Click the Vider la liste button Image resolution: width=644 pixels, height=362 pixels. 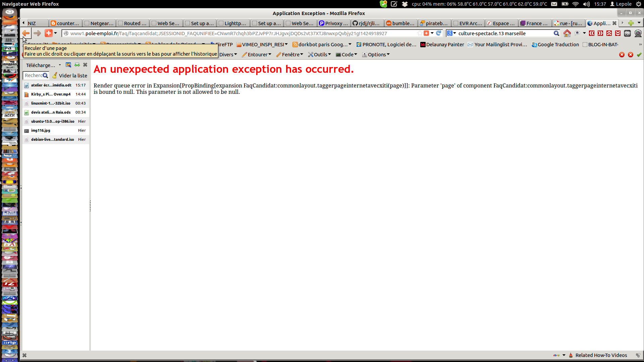point(70,75)
